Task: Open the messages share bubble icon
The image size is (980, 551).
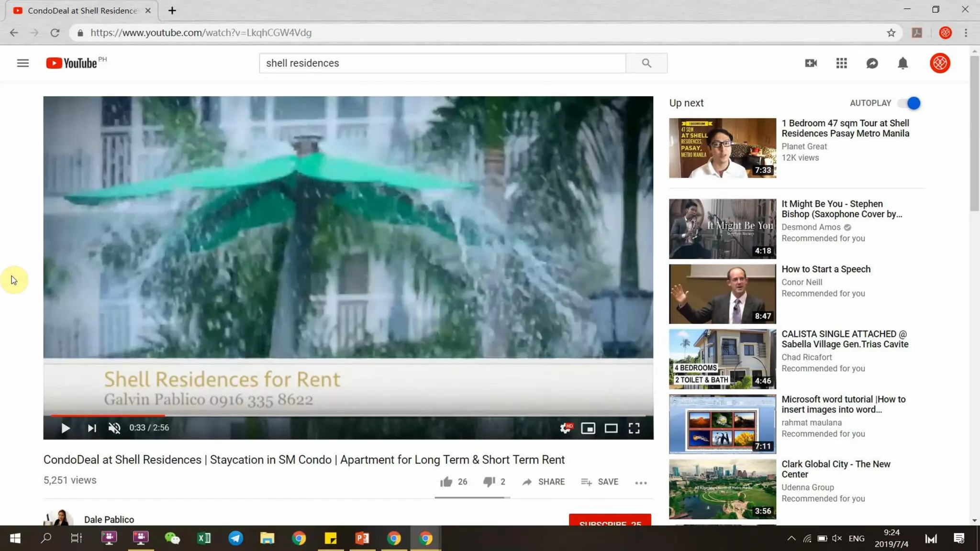Action: point(872,63)
